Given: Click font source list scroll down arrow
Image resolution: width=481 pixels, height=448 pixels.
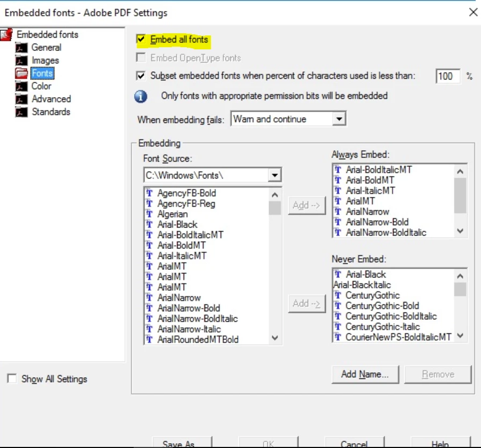Looking at the screenshot, I should [275, 338].
